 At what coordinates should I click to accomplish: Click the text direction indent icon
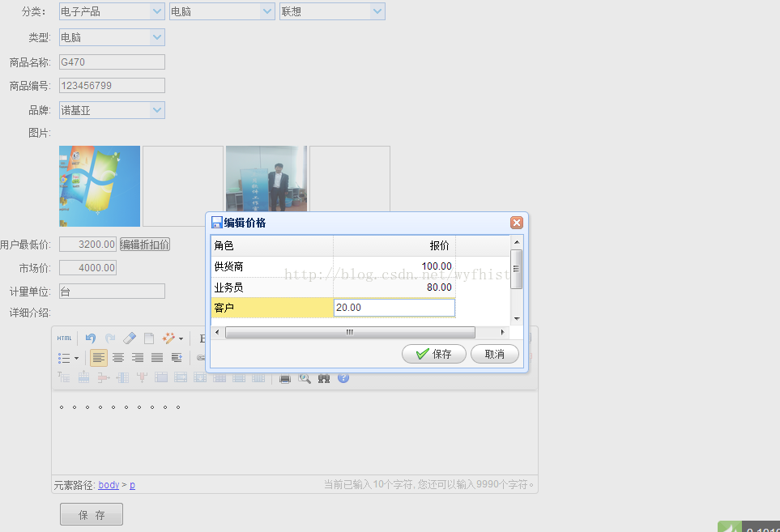(177, 358)
